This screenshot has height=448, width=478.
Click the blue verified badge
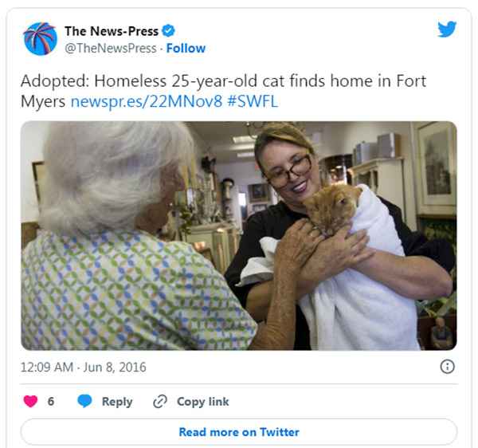point(168,31)
